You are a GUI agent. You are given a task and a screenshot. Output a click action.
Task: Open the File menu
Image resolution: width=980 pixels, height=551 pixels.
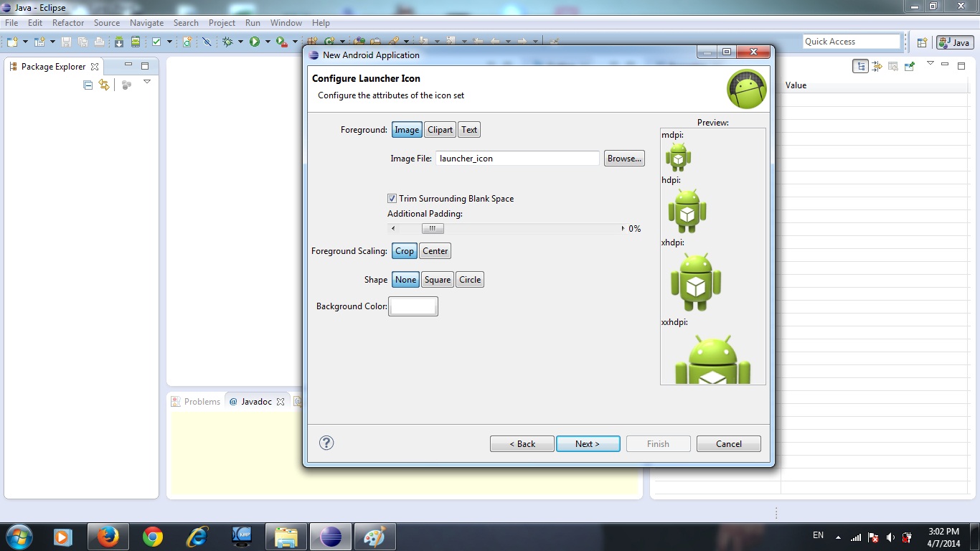[x=11, y=23]
